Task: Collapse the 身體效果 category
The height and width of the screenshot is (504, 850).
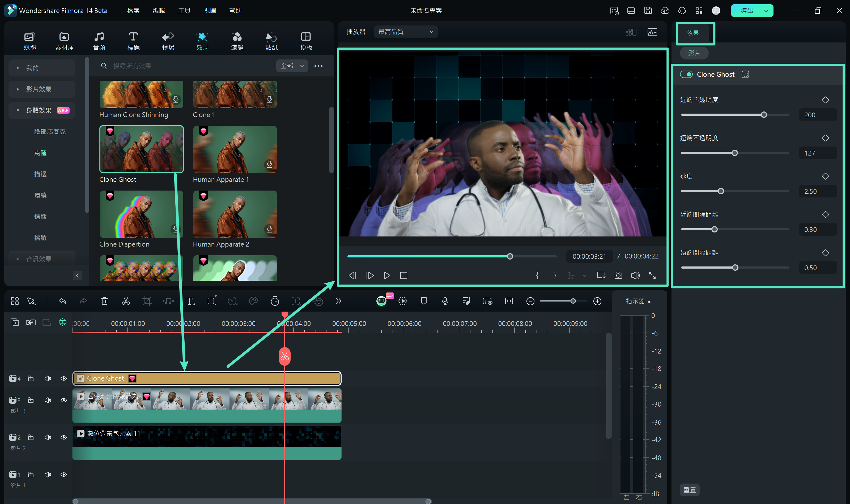Action: pos(42,110)
